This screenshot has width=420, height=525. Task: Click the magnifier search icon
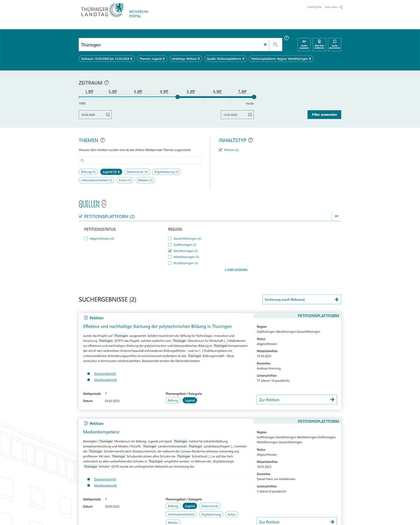(x=276, y=45)
